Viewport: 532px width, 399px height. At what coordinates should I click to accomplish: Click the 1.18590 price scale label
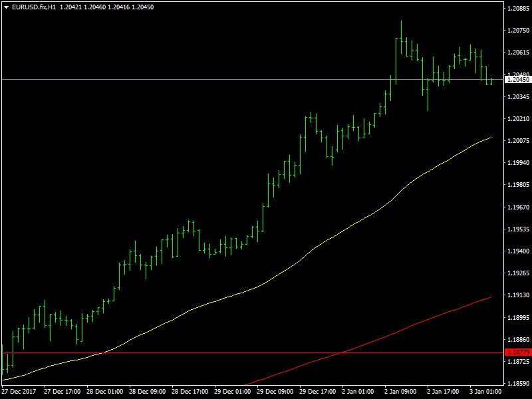click(518, 384)
